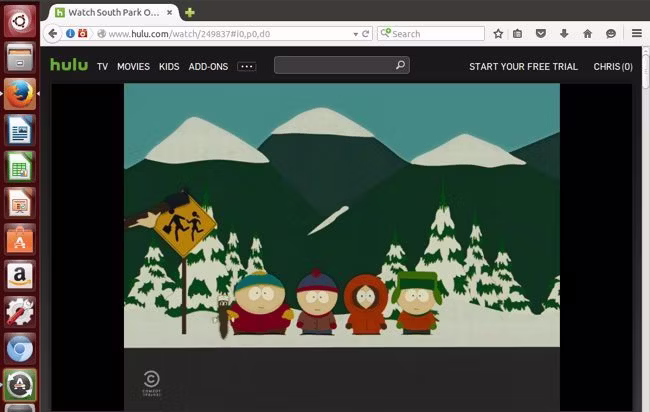Open the MOVIES section on Hulu
The height and width of the screenshot is (412, 650).
133,67
